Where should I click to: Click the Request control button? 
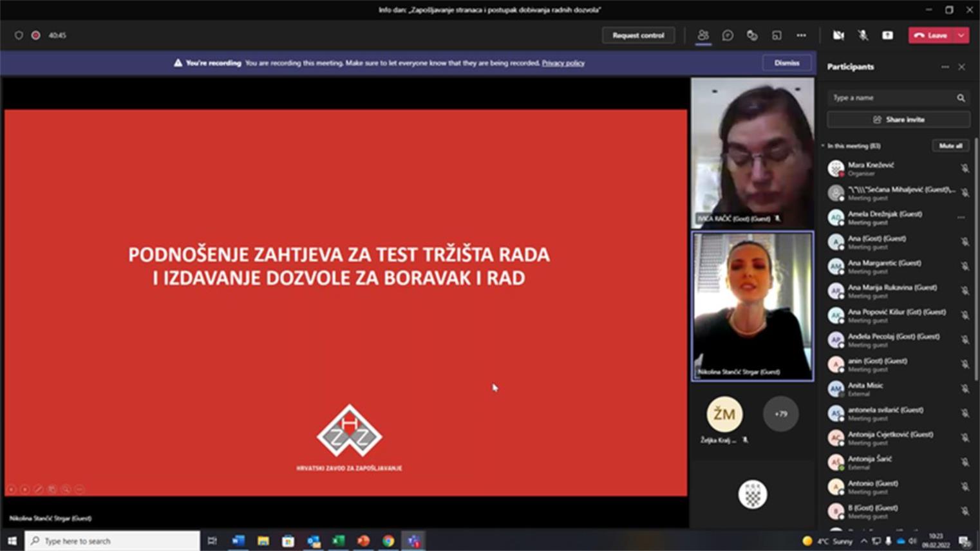click(638, 35)
